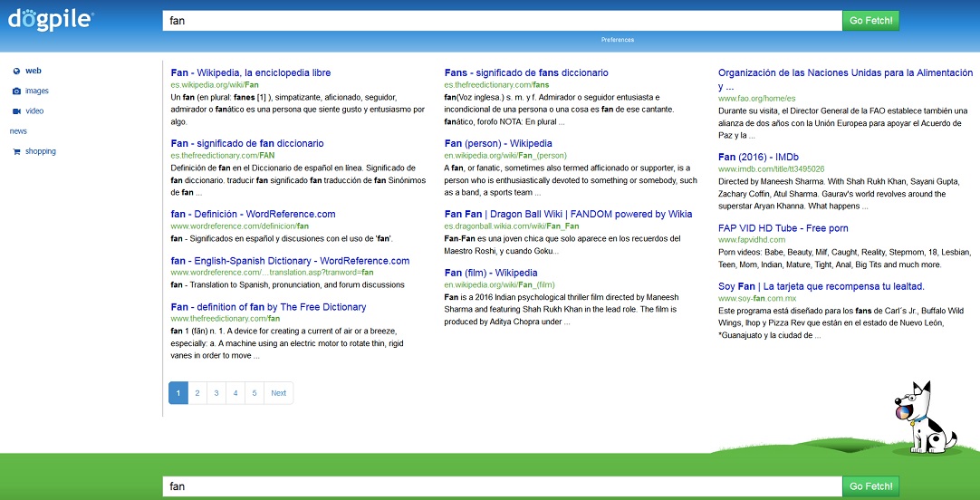Switch to shopping search
980x500 pixels.
[x=41, y=151]
